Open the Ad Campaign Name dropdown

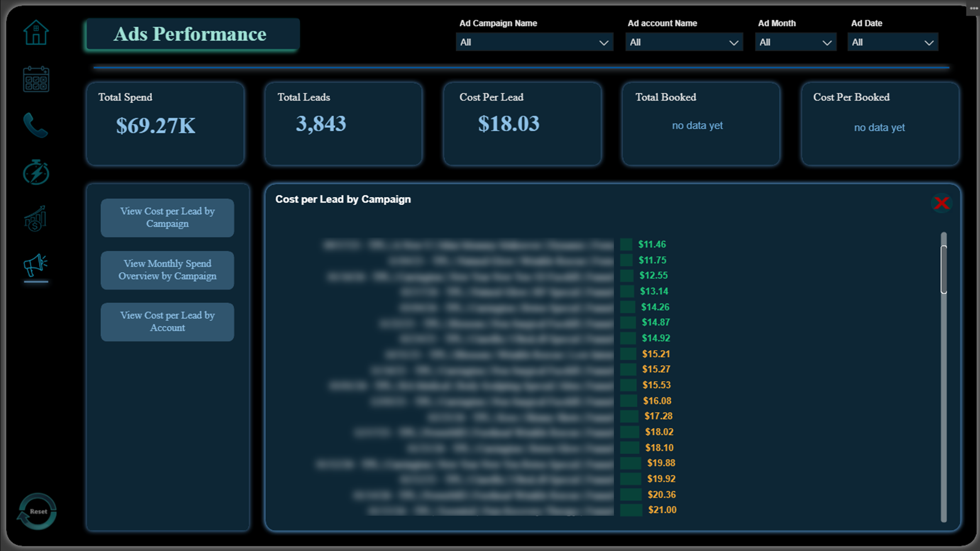click(534, 42)
